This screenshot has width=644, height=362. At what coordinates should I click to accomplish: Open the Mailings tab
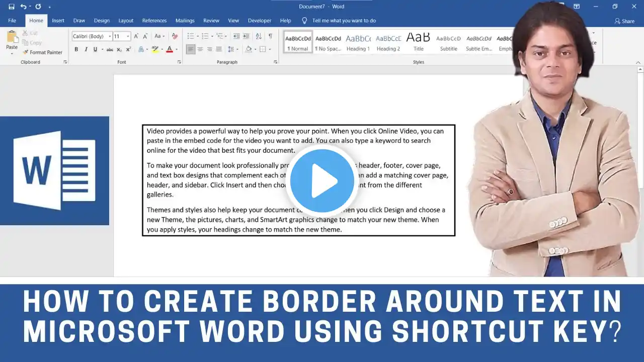pyautogui.click(x=185, y=21)
